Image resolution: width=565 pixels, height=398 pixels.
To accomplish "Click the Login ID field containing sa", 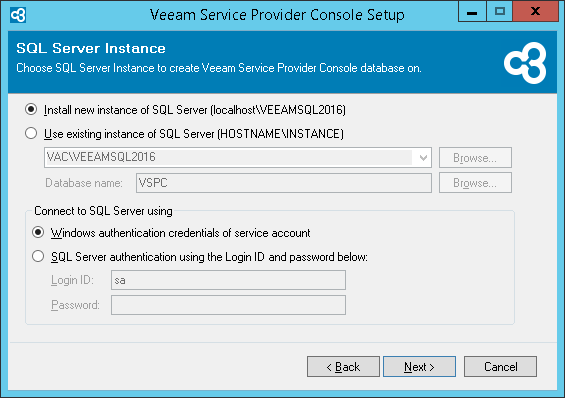I will point(228,280).
